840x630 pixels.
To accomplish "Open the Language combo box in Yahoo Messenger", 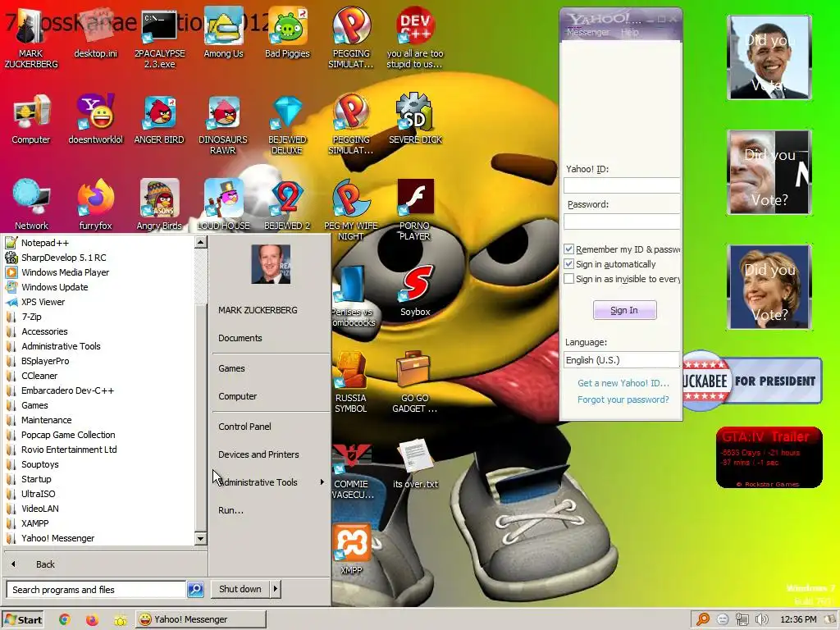I will tap(622, 360).
